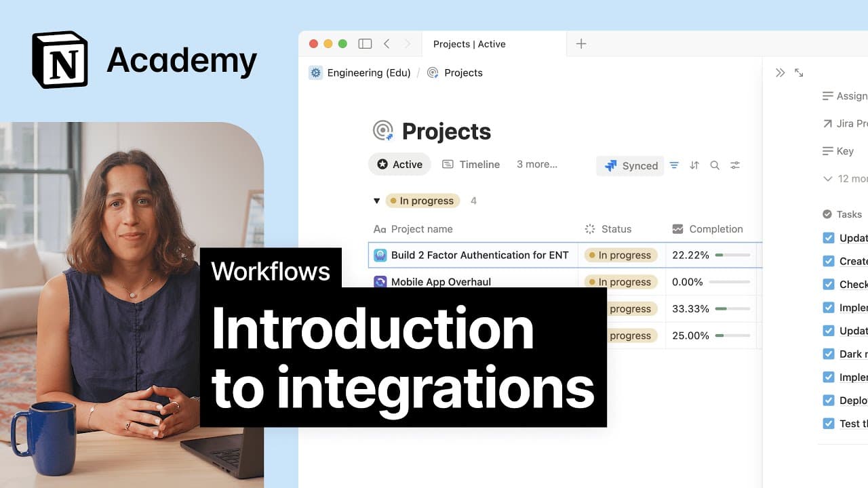
Task: Click the sidebar toggle icon
Action: 365,44
